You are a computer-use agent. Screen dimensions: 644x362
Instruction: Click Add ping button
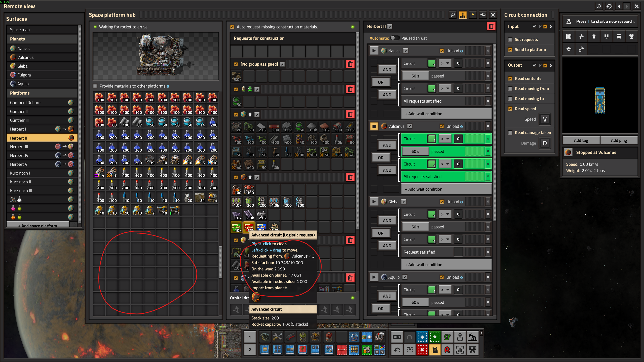[x=619, y=140]
